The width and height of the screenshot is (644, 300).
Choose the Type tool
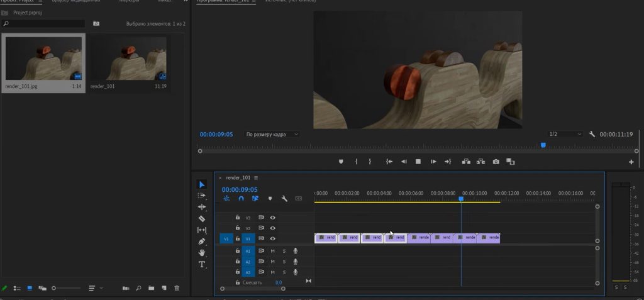[202, 265]
